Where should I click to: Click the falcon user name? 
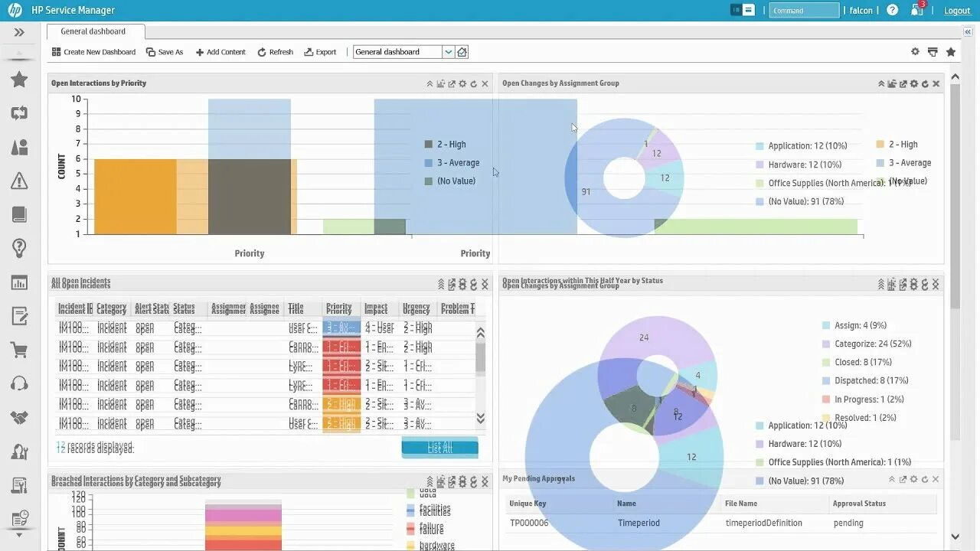[861, 11]
